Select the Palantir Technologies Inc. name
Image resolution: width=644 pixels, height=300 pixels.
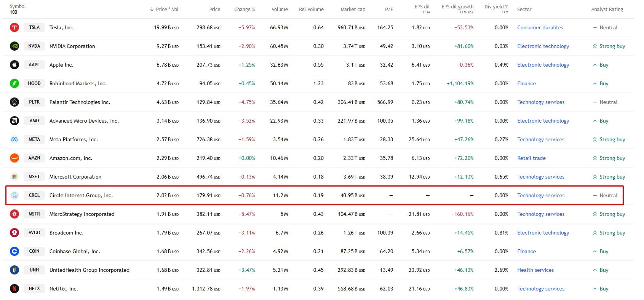(x=80, y=102)
